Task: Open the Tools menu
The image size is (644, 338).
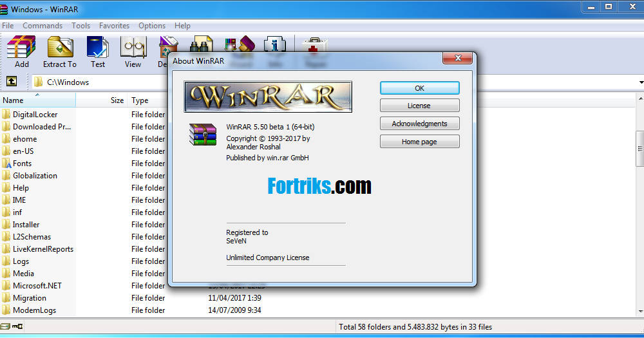Action: [x=80, y=26]
